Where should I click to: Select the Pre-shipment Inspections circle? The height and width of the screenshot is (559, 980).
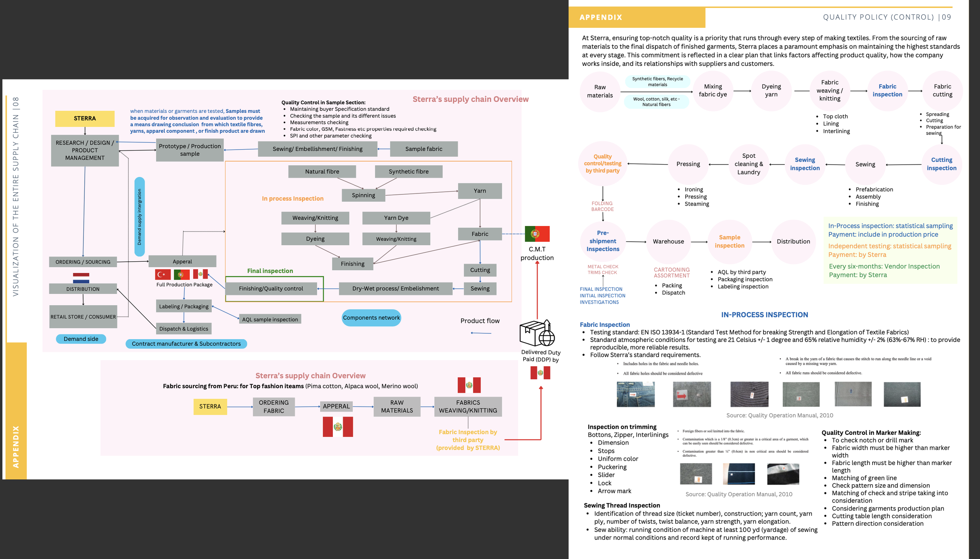click(603, 241)
